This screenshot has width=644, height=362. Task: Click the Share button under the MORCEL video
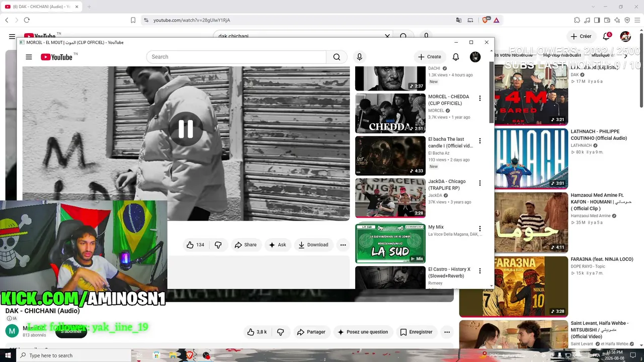tap(246, 245)
